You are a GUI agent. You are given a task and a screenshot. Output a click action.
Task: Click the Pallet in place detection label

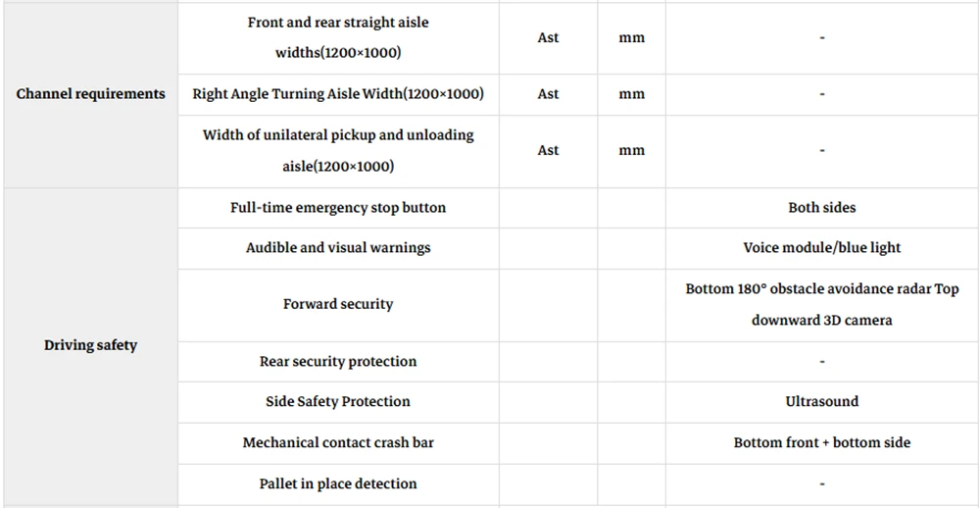tap(338, 483)
